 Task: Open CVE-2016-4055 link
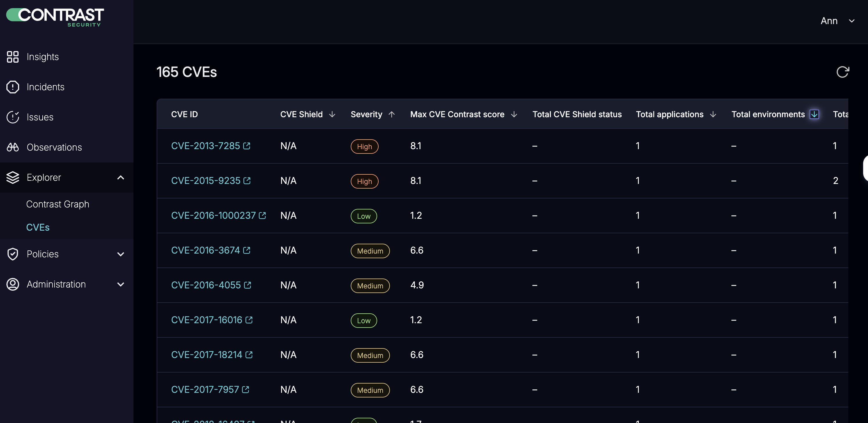[206, 285]
